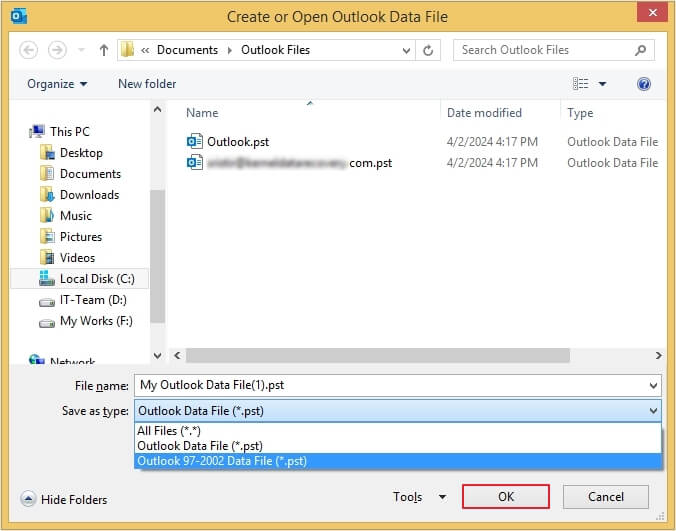Viewport: 676px width, 531px height.
Task: Refresh the Outlook Files folder
Action: point(428,50)
